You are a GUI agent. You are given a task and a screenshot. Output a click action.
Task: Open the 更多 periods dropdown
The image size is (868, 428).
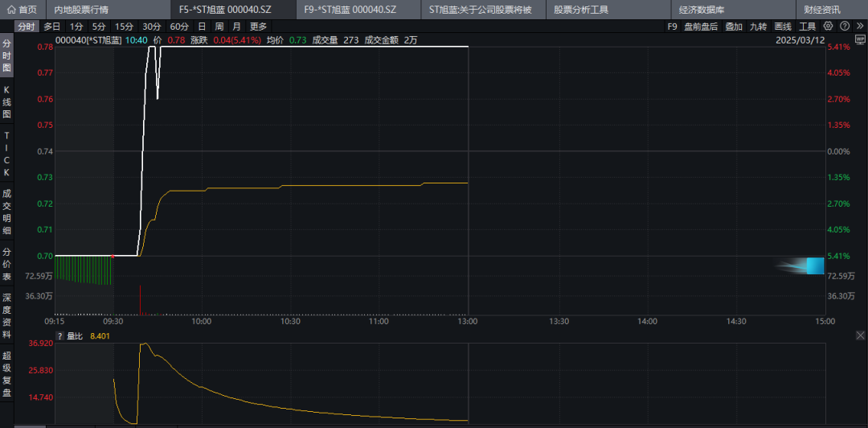pyautogui.click(x=258, y=27)
